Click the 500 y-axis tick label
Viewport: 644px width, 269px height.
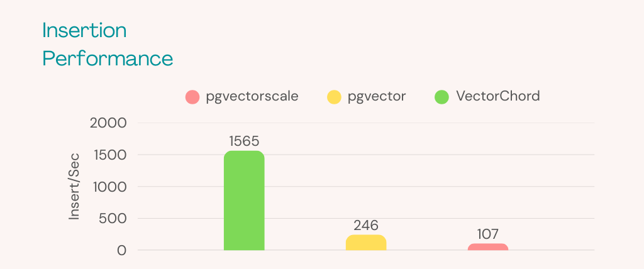pyautogui.click(x=113, y=219)
